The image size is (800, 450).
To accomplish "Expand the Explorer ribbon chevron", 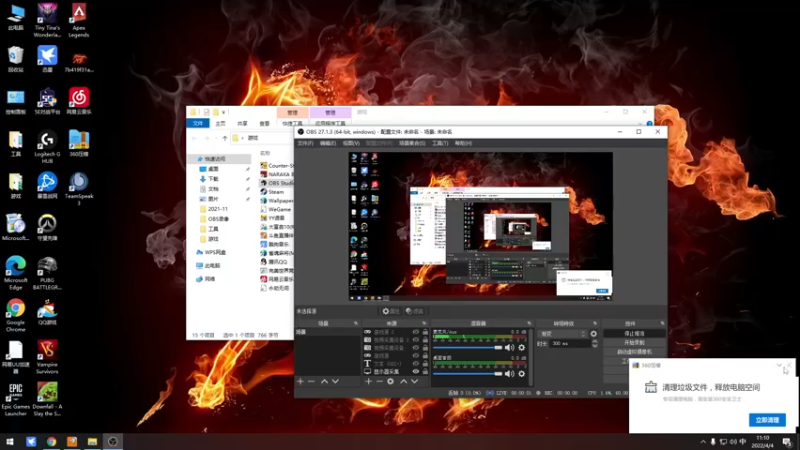I will pyautogui.click(x=640, y=123).
